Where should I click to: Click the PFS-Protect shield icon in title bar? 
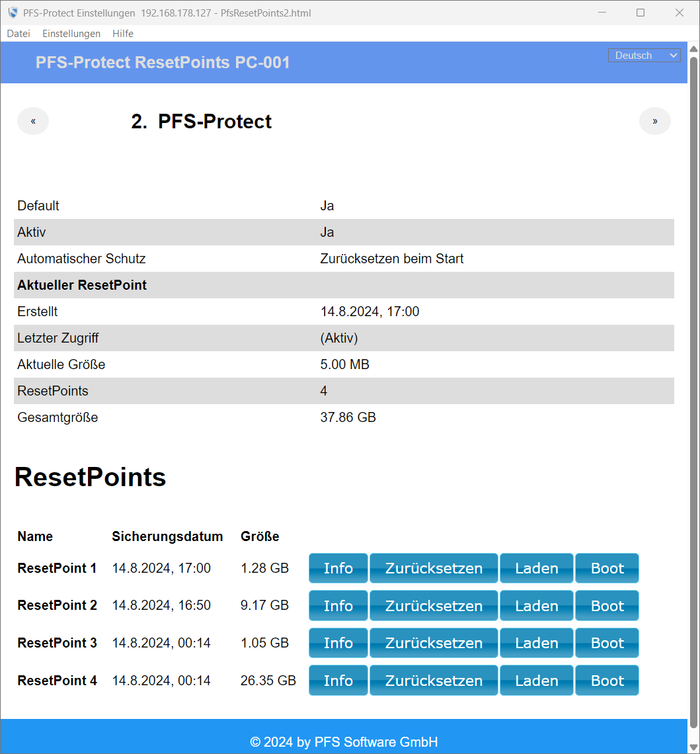pyautogui.click(x=13, y=13)
